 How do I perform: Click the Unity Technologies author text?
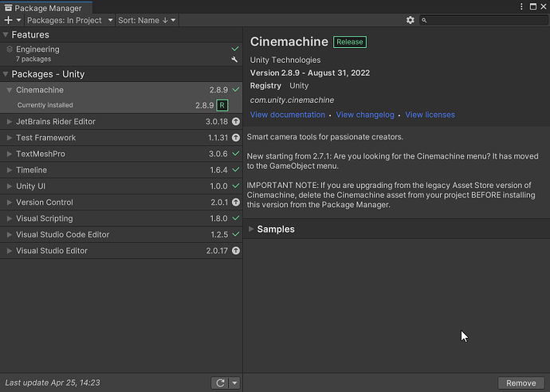coord(285,60)
